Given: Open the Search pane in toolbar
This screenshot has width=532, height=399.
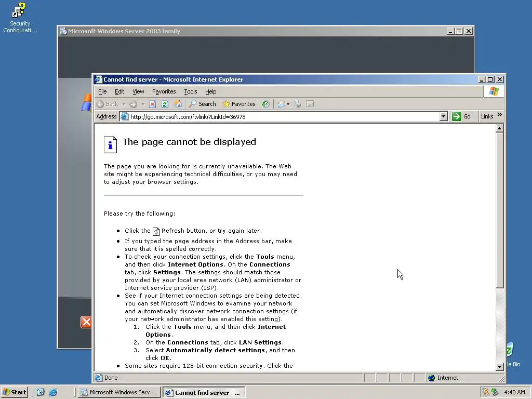Looking at the screenshot, I should click(x=203, y=104).
